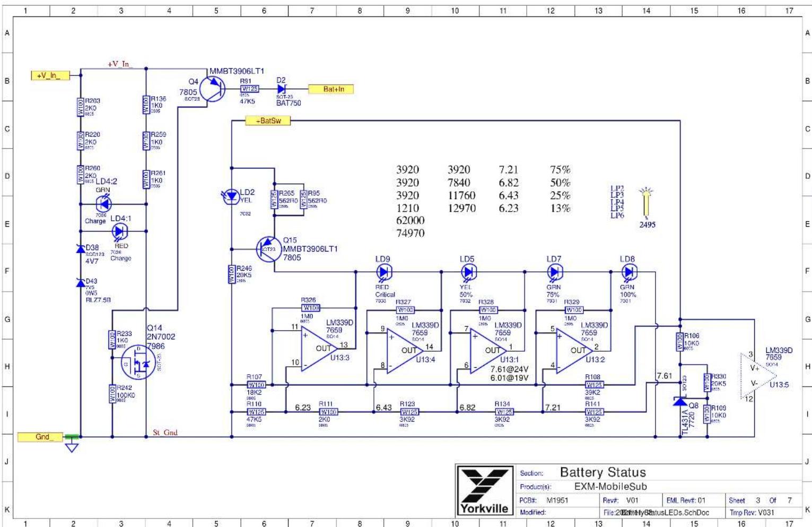The width and height of the screenshot is (812, 527).
Task: Select resistor R123 3K92
Action: point(409,412)
